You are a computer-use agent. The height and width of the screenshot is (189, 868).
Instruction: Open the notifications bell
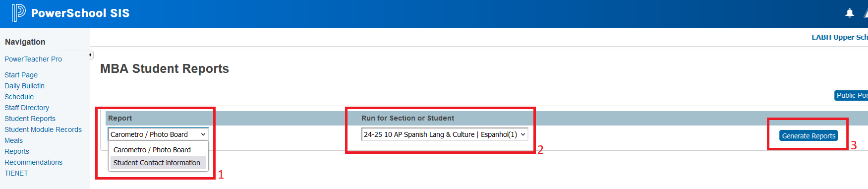[850, 13]
